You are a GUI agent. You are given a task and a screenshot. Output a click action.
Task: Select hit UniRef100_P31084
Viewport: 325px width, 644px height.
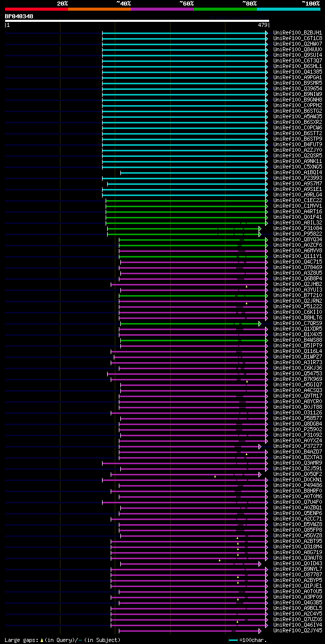pyautogui.click(x=298, y=228)
